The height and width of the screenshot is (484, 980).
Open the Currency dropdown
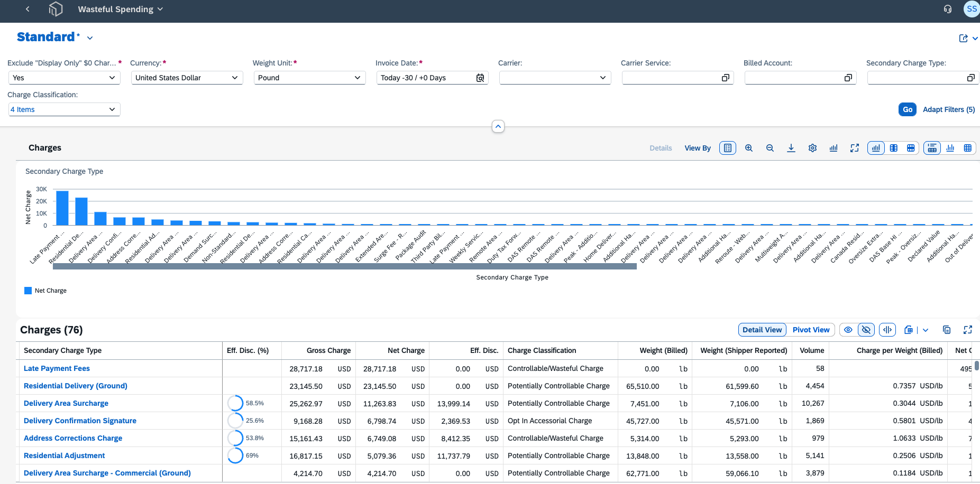click(187, 78)
